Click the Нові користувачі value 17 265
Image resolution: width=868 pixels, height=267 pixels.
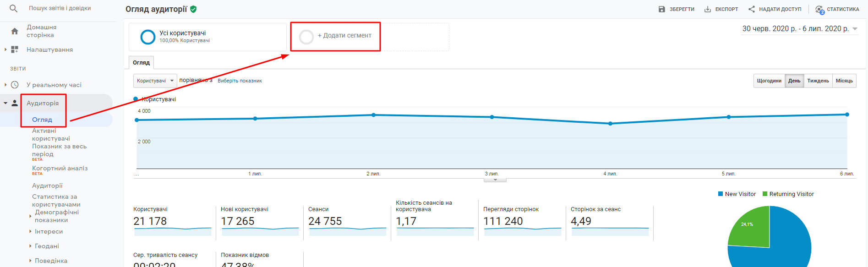click(x=238, y=221)
